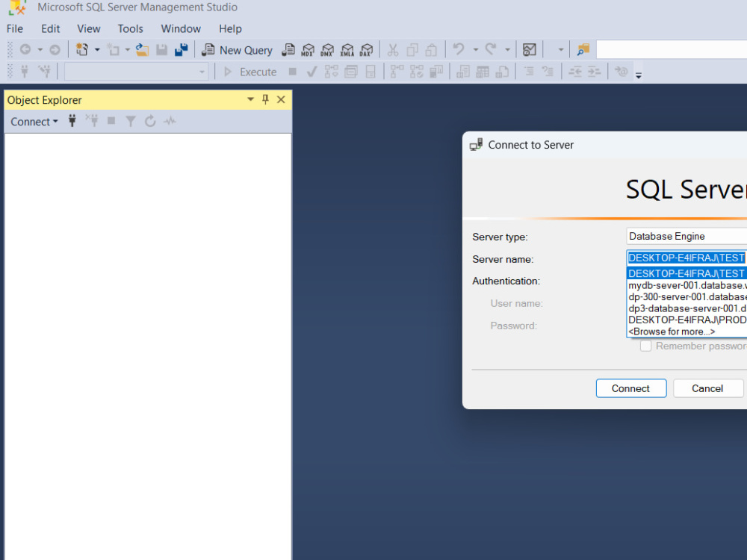747x560 pixels.
Task: Click the Navigate Forward icon
Action: [x=55, y=49]
